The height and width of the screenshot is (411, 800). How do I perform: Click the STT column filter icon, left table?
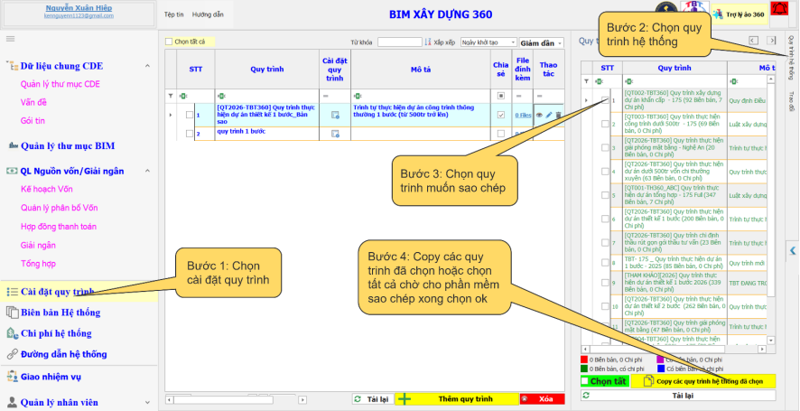(183, 96)
